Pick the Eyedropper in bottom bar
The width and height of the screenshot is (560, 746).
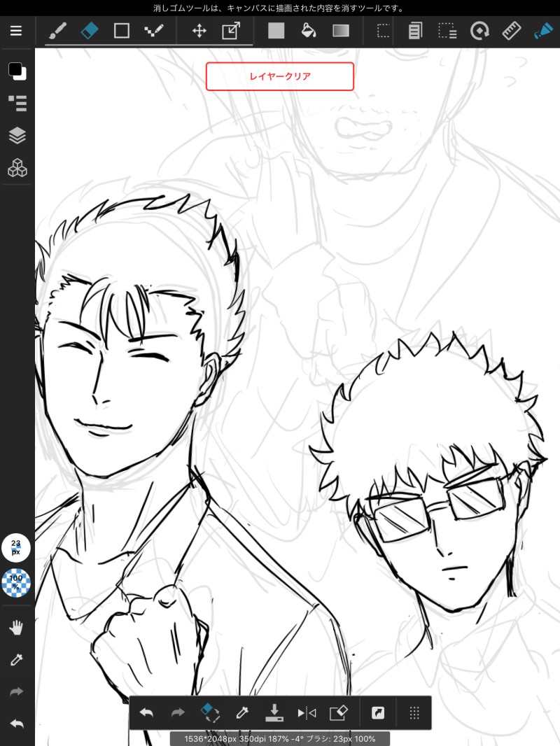[x=242, y=712]
